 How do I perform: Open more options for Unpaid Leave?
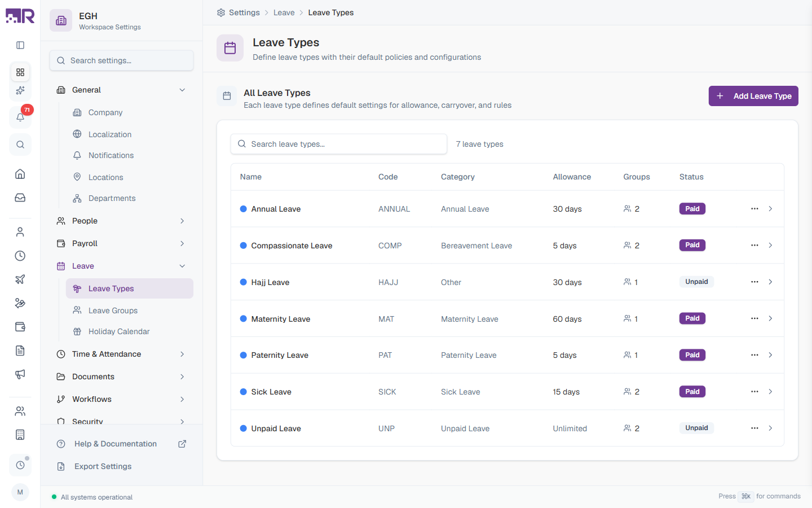point(754,428)
